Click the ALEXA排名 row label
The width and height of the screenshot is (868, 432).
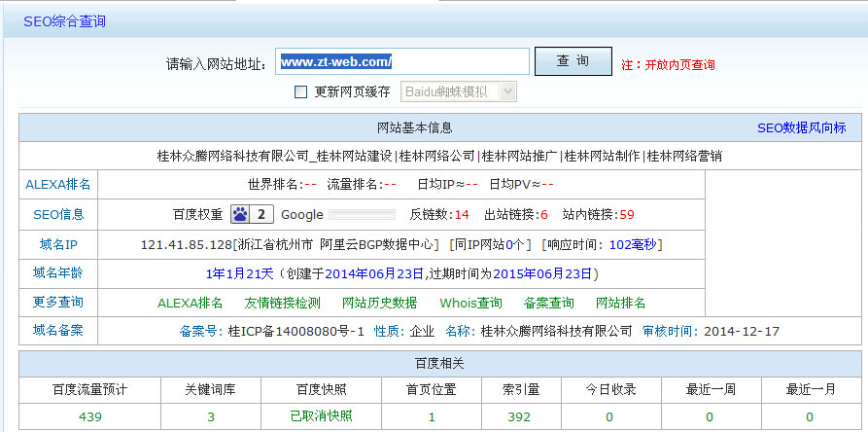57,185
